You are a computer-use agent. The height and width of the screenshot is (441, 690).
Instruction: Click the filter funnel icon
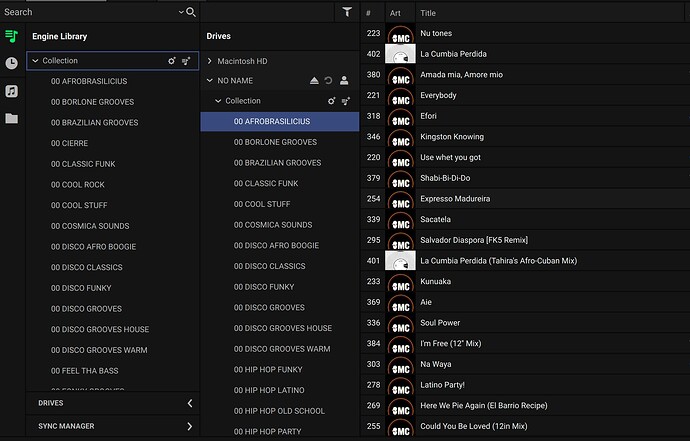(x=347, y=12)
